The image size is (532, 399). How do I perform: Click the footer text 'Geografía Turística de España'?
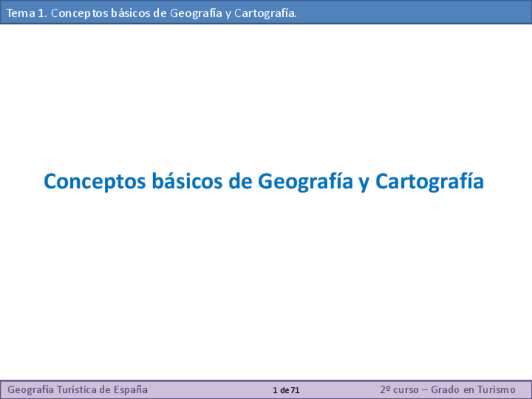(x=77, y=390)
